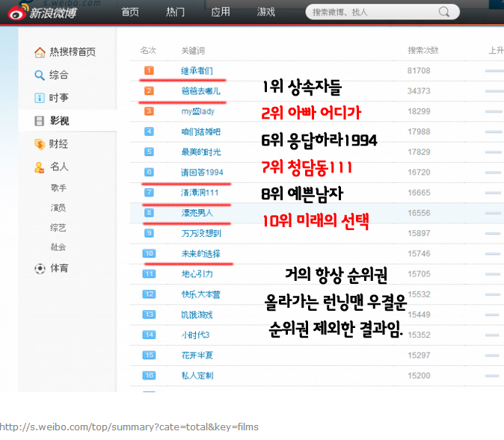Click the 热搜榜首页 home icon
504x440 pixels.
40,52
